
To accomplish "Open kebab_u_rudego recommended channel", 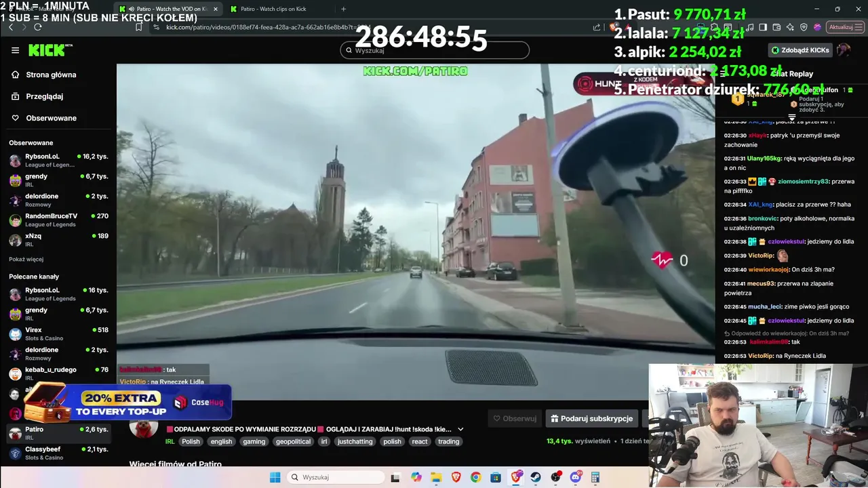I will pos(58,374).
